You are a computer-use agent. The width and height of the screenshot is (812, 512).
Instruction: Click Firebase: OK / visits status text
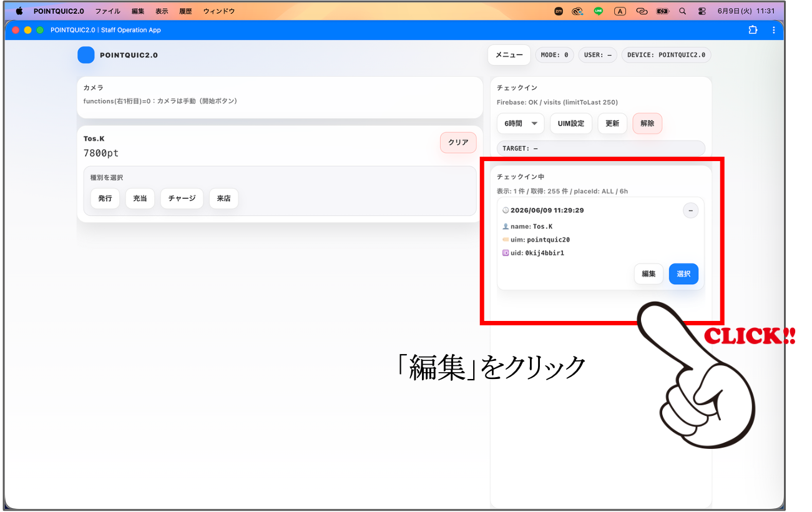tap(557, 102)
